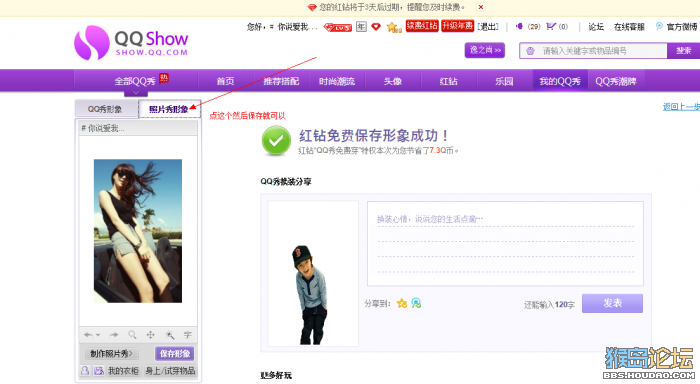Click the 升级年费 upgrade button
The height and width of the screenshot is (384, 700).
point(457,26)
